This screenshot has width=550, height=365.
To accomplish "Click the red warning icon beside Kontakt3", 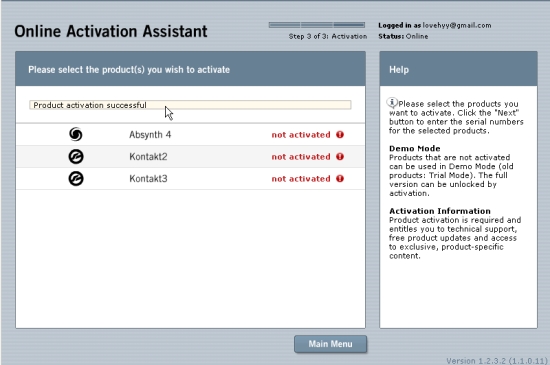I will tap(340, 179).
